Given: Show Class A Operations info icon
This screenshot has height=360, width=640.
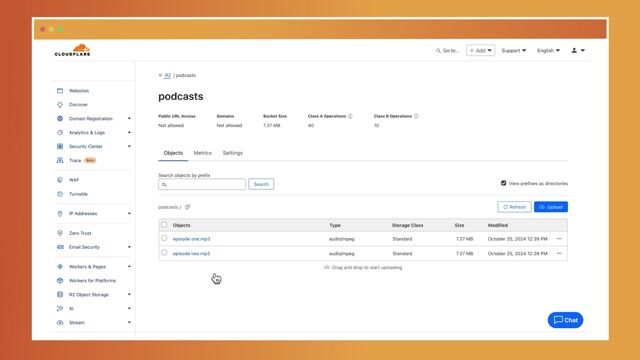Looking at the screenshot, I should pyautogui.click(x=350, y=116).
